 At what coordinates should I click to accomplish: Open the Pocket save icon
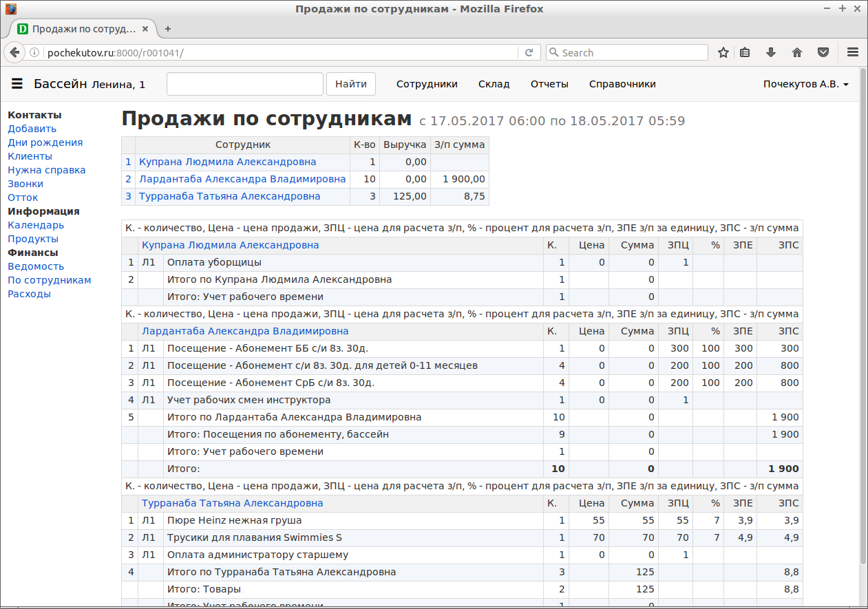point(823,52)
